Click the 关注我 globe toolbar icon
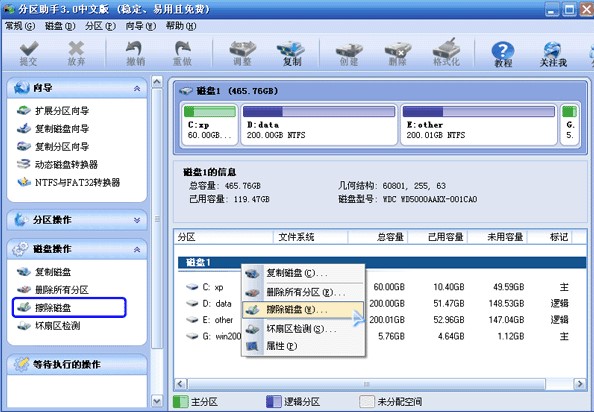The width and height of the screenshot is (594, 412). tap(553, 54)
